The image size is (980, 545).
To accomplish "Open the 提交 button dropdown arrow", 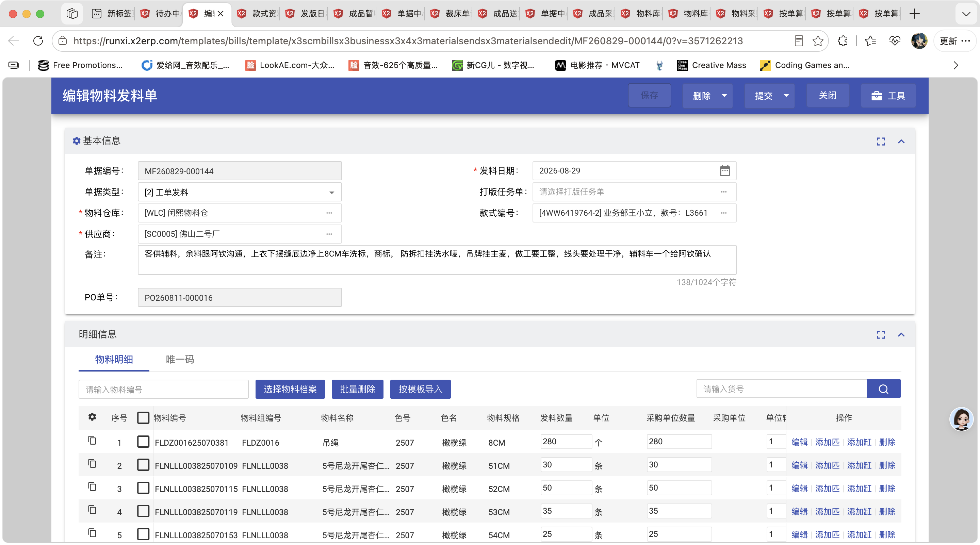I will 786,96.
